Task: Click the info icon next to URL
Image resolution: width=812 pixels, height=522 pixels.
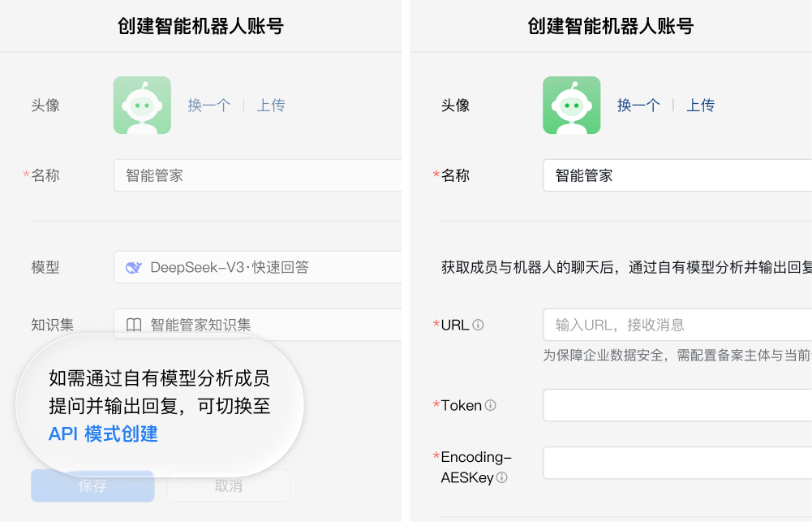Action: point(478,325)
